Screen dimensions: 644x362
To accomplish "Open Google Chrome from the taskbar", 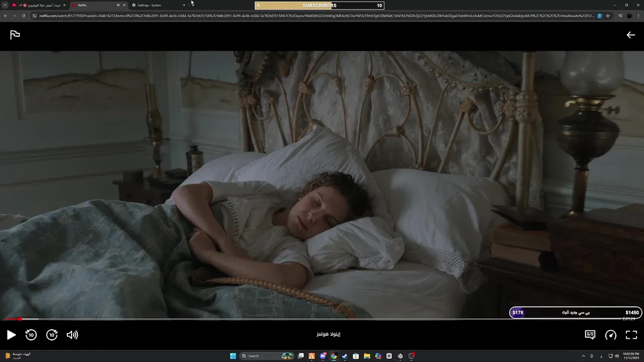I will pyautogui.click(x=334, y=356).
